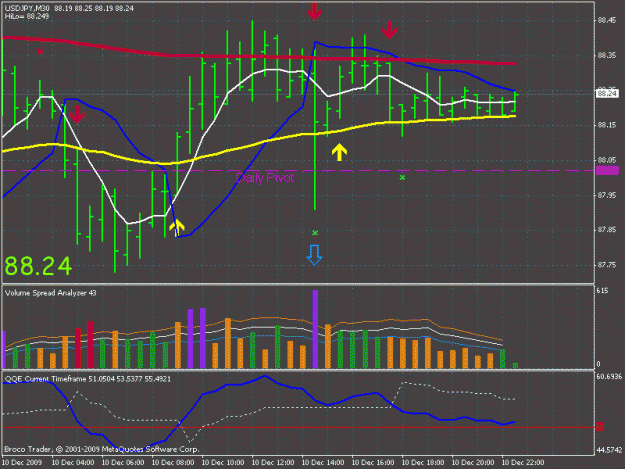Click the red level tag on QQE axis
The height and width of the screenshot is (469, 625).
[600, 427]
